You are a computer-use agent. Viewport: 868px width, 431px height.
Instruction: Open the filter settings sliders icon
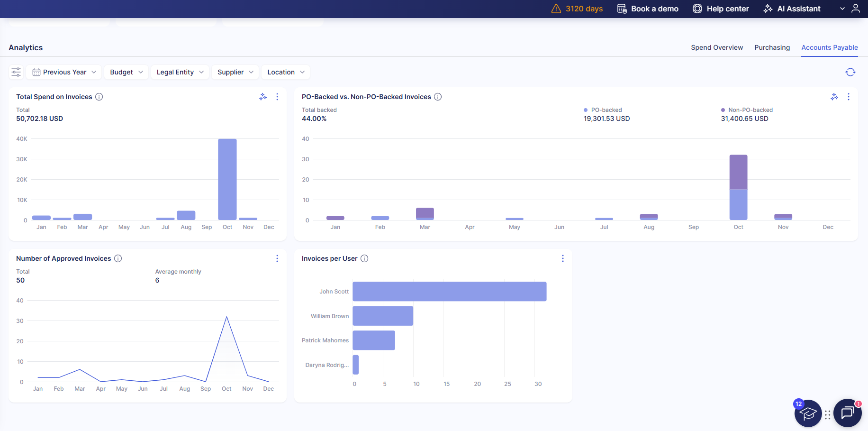(16, 72)
